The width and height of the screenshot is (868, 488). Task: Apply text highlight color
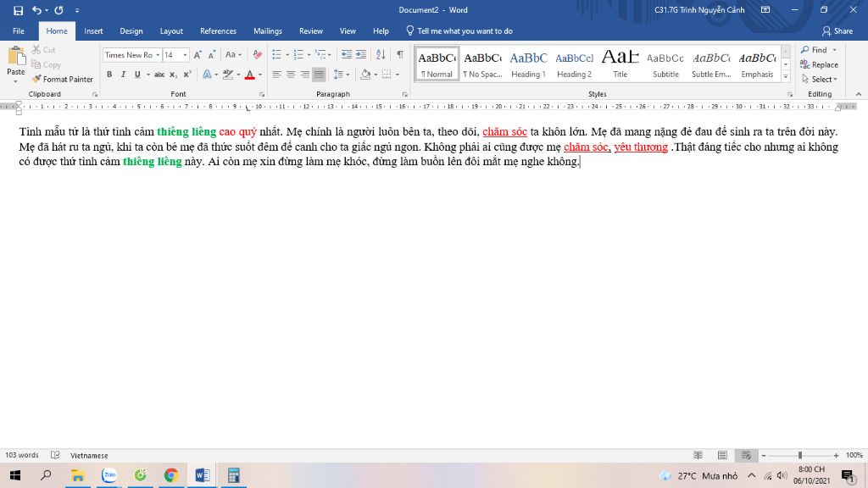pyautogui.click(x=227, y=75)
